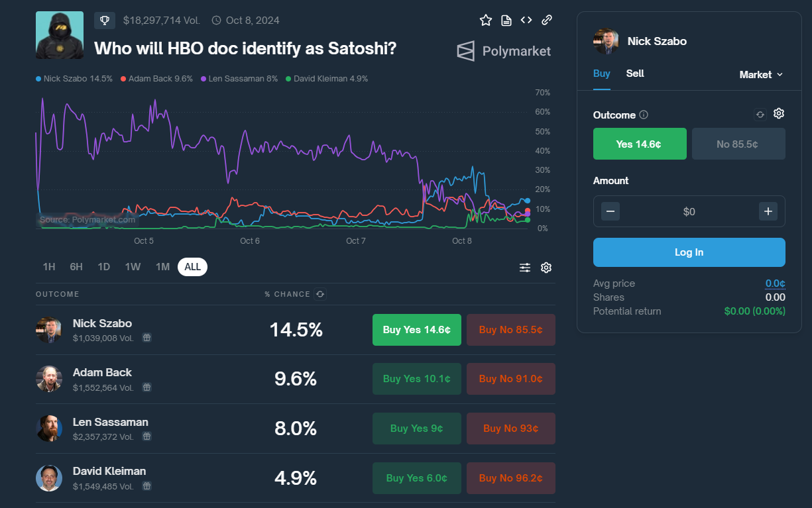Toggle Len Sassaman legend series
This screenshot has height=508, width=812.
[x=239, y=79]
